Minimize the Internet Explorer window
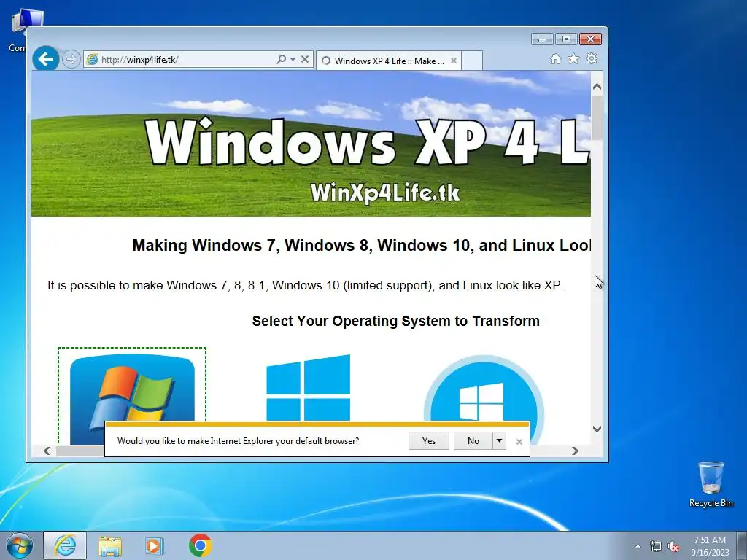The width and height of the screenshot is (747, 560). point(542,39)
